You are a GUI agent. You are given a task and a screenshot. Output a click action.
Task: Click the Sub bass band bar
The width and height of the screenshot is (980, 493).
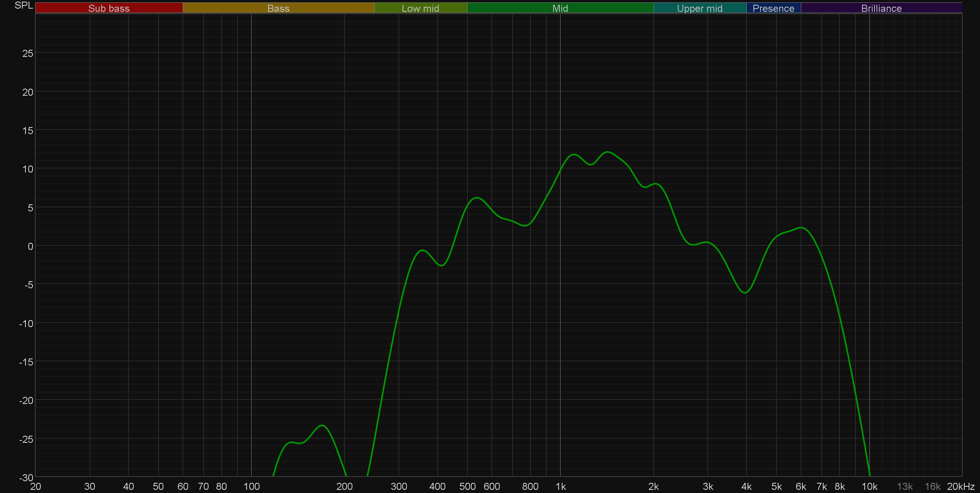point(109,8)
